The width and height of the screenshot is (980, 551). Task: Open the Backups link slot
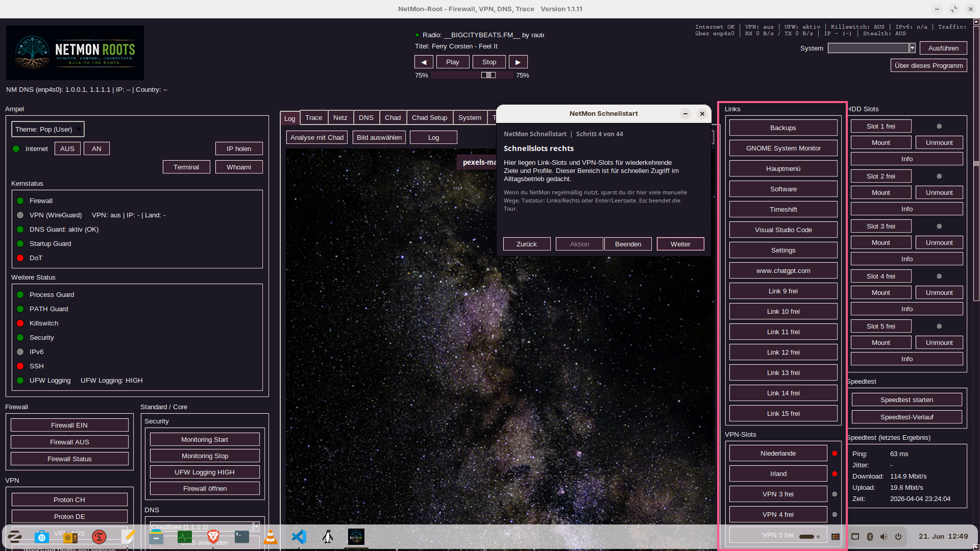tap(783, 128)
